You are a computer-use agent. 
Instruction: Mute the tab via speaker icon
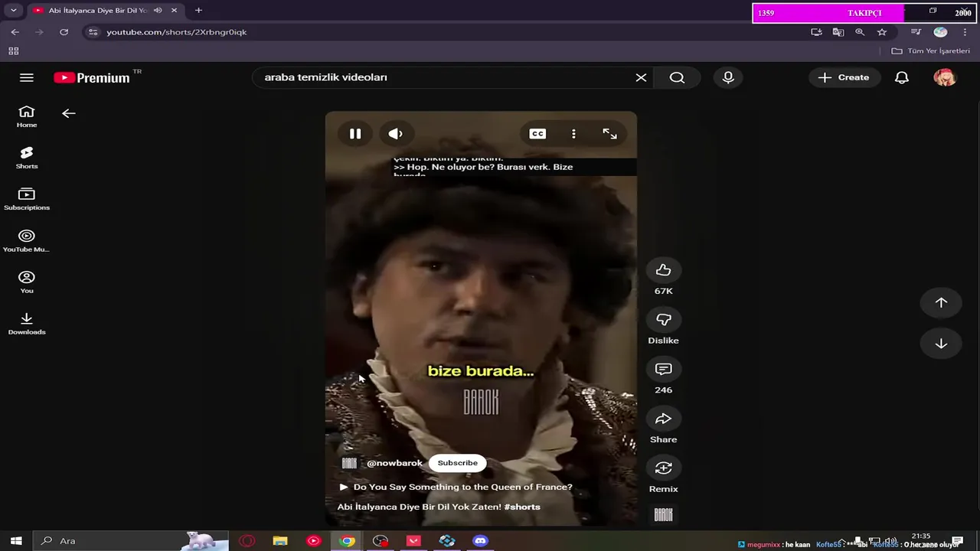[x=158, y=11]
